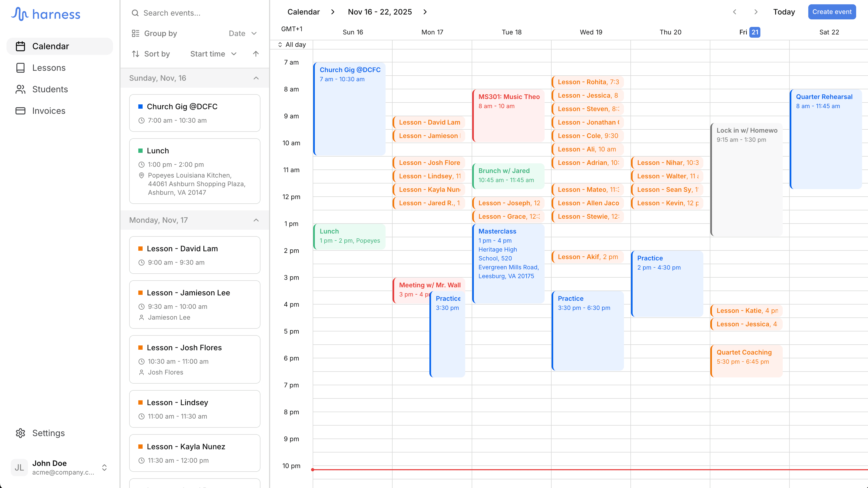868x488 pixels.
Task: Go to next week arrow
Action: tap(756, 12)
